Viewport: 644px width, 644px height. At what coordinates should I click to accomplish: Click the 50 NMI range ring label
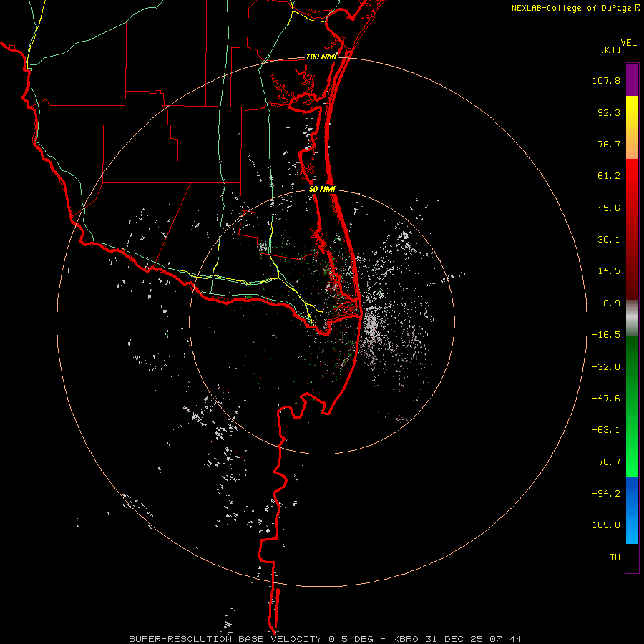323,190
